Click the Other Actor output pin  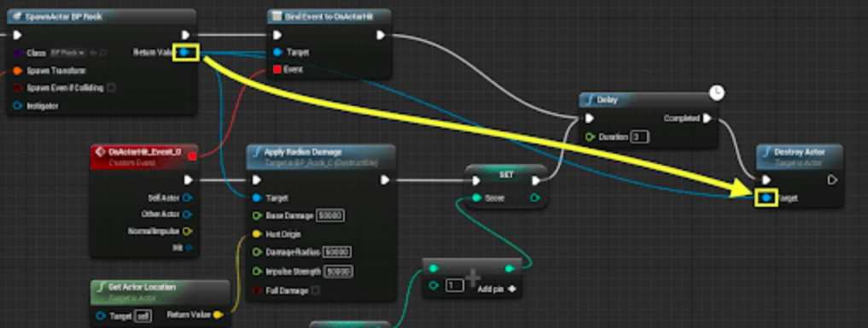(x=187, y=214)
